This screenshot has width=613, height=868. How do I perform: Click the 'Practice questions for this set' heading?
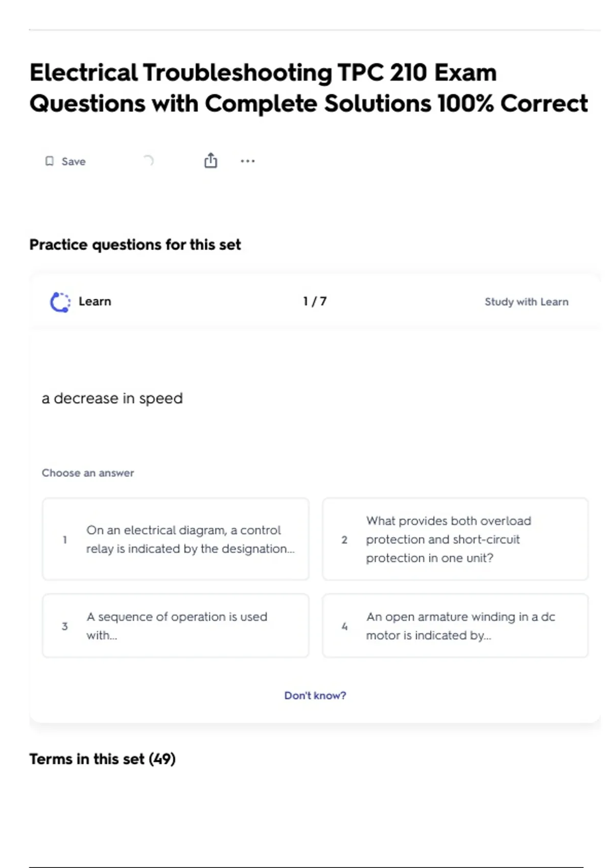click(x=135, y=245)
